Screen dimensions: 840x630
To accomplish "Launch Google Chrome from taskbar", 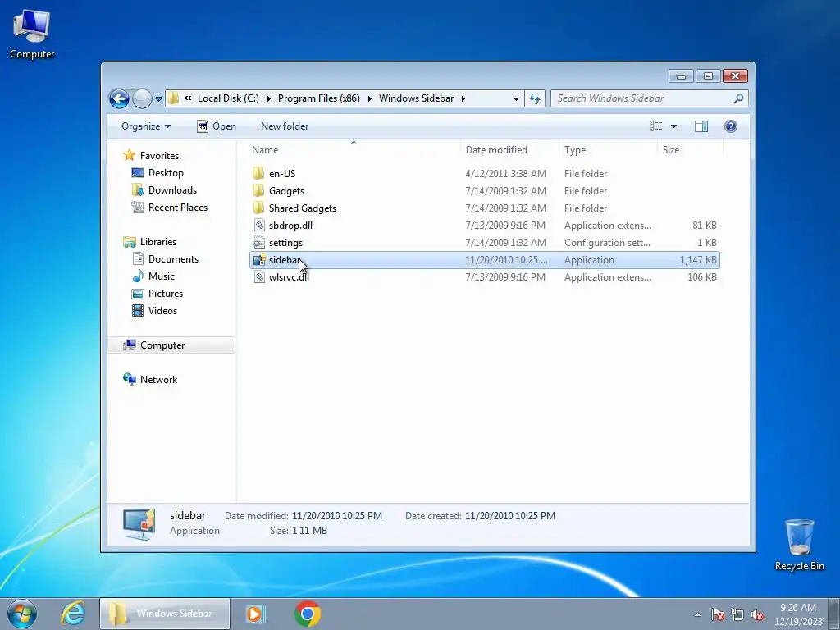I will tap(308, 614).
